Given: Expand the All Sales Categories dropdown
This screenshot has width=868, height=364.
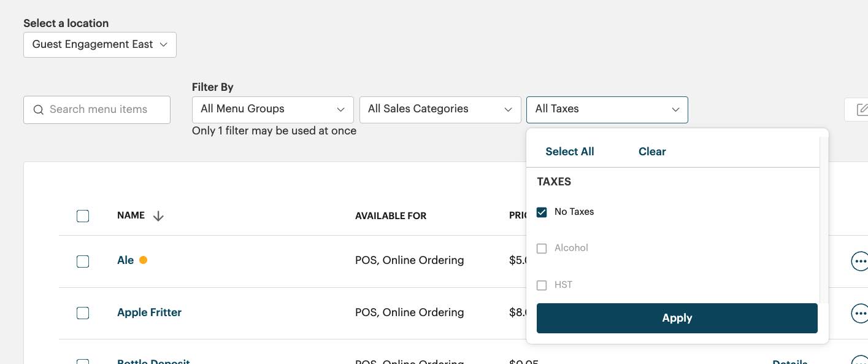Looking at the screenshot, I should (x=440, y=109).
